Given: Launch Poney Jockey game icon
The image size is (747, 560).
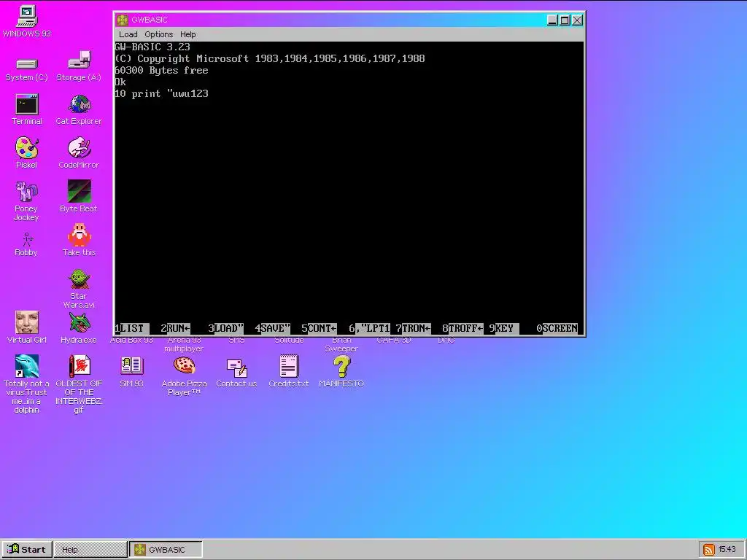Looking at the screenshot, I should 27,200.
